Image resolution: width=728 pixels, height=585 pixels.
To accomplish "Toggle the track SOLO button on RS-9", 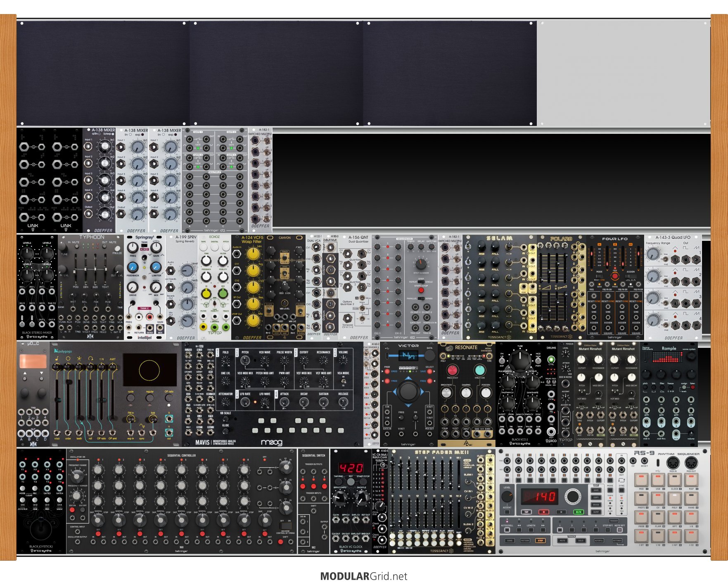I will point(581,540).
